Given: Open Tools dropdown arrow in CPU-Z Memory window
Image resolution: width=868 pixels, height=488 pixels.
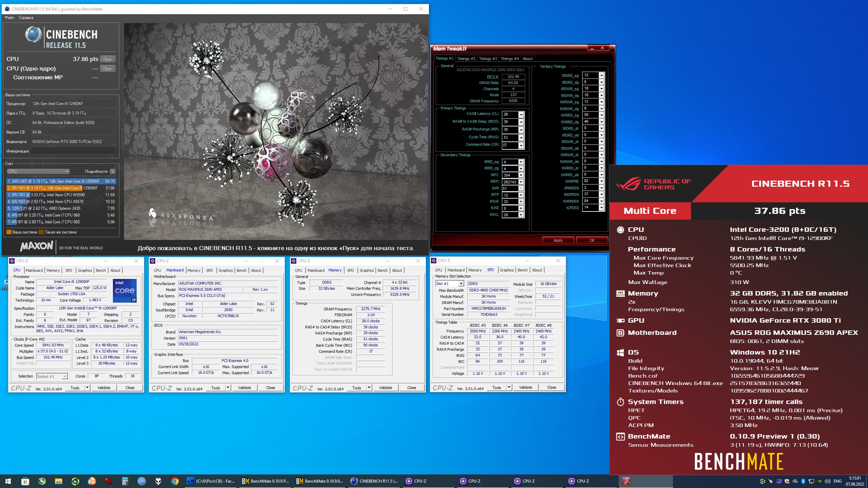Looking at the screenshot, I should [x=369, y=388].
